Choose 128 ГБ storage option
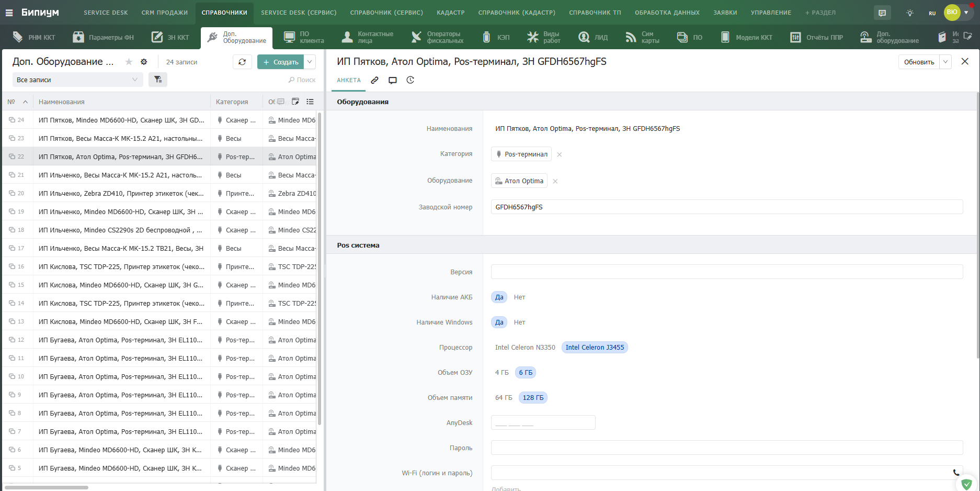This screenshot has height=491, width=980. click(533, 398)
